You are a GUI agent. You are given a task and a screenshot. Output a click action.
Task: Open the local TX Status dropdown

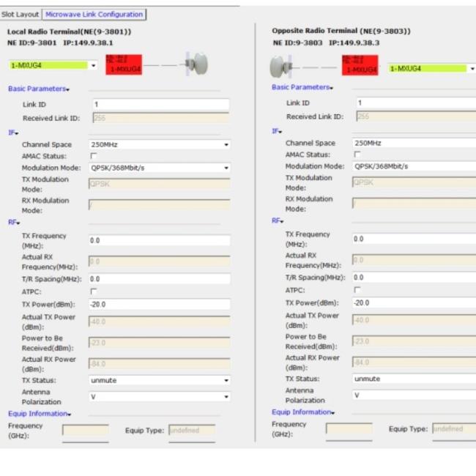(226, 381)
